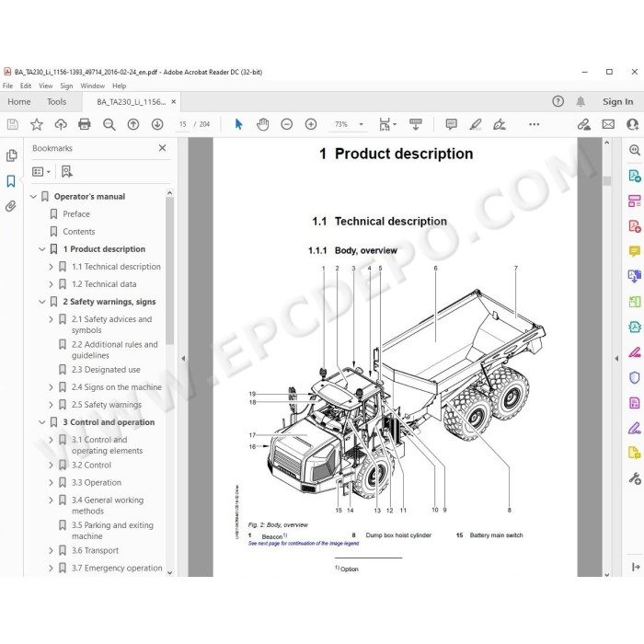Go to previous page arrow

click(x=133, y=124)
